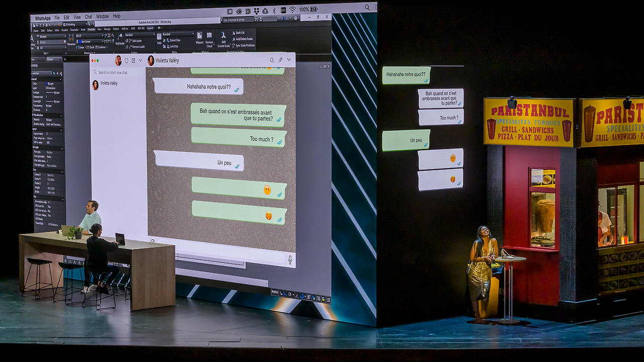Click the Wi-Fi status icon
This screenshot has height=362, width=644.
292,10
